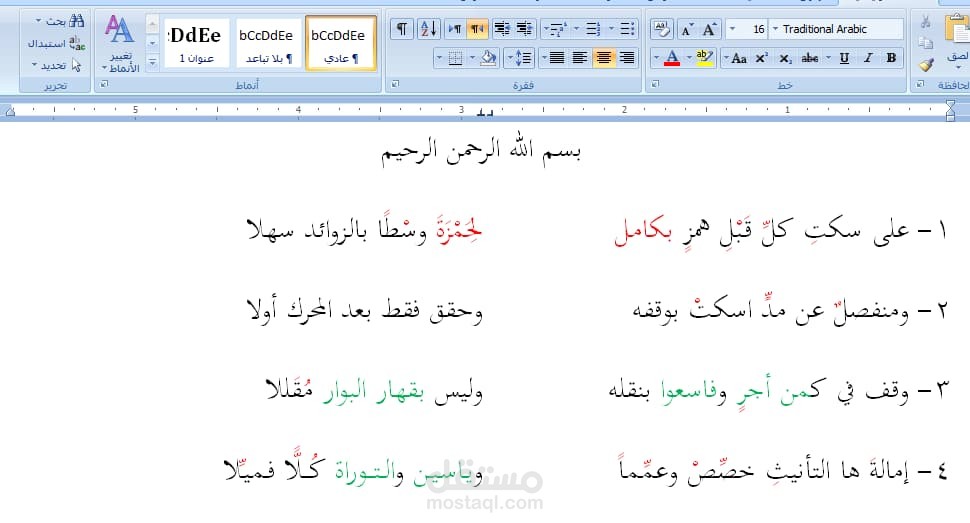Apply bulleted list formatting
Screen dimensions: 970x523
[x=627, y=28]
